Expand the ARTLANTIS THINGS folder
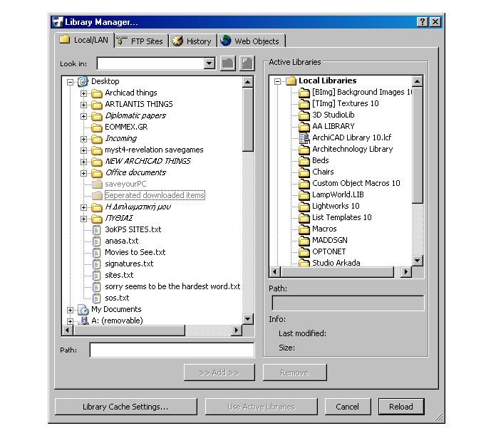Viewport: 486px width, 448px height. click(83, 105)
